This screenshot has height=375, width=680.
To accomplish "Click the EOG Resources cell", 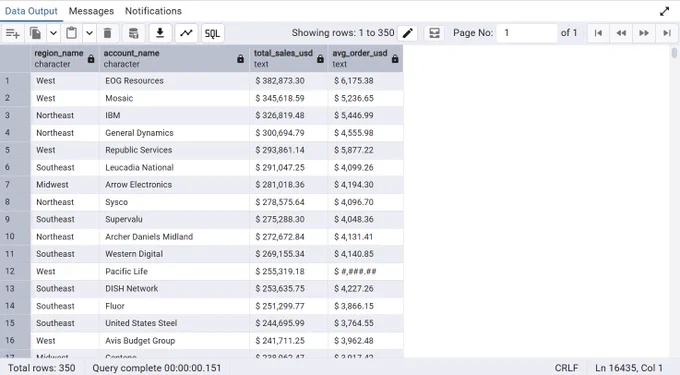I will tap(175, 81).
